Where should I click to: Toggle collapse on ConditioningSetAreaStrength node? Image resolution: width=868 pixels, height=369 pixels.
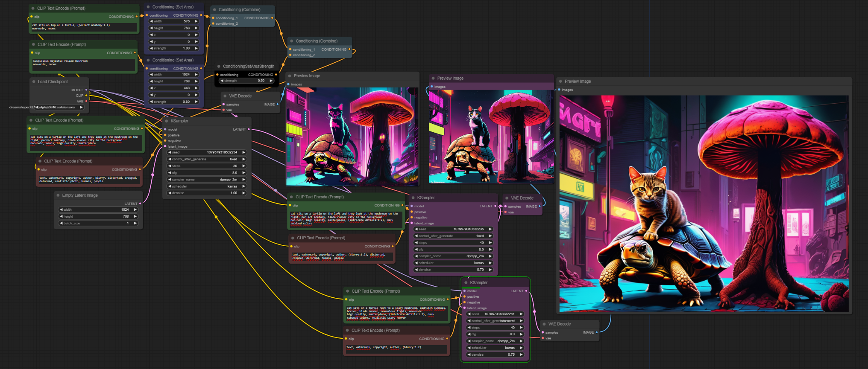(219, 67)
